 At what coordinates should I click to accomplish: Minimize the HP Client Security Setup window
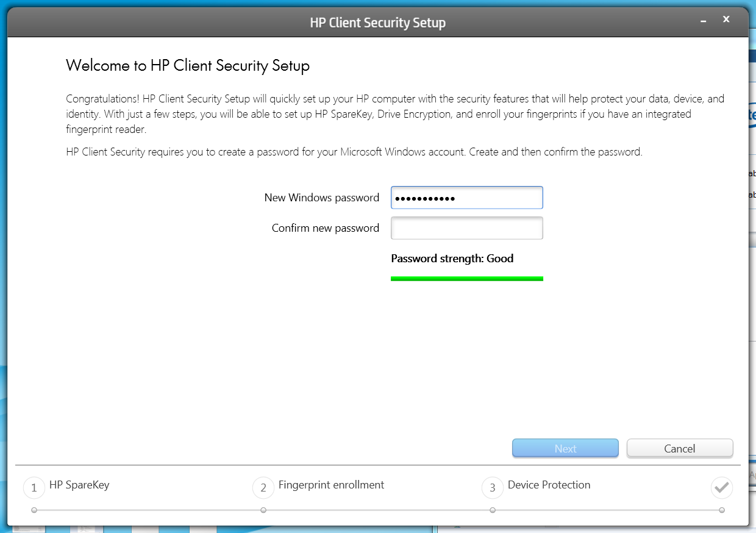[x=704, y=21]
